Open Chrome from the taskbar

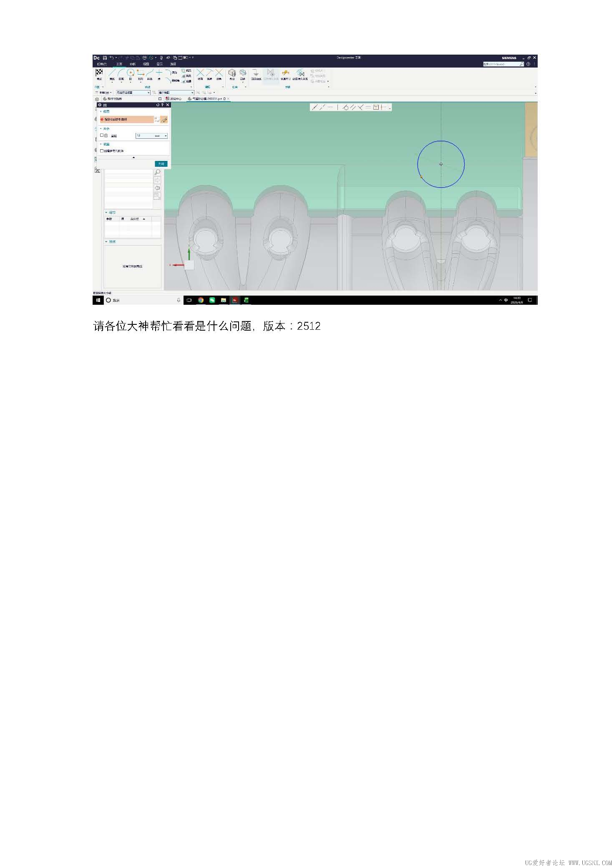201,300
